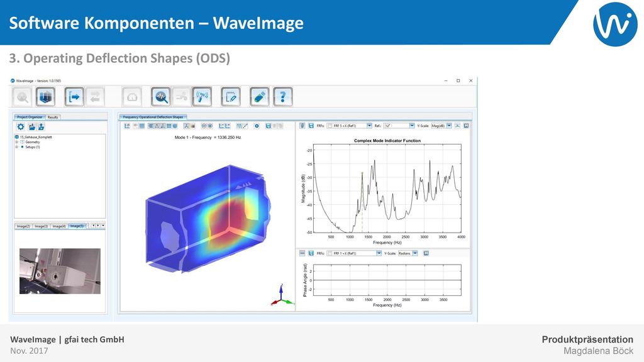Expand the Setups (1) tree node

(x=17, y=147)
